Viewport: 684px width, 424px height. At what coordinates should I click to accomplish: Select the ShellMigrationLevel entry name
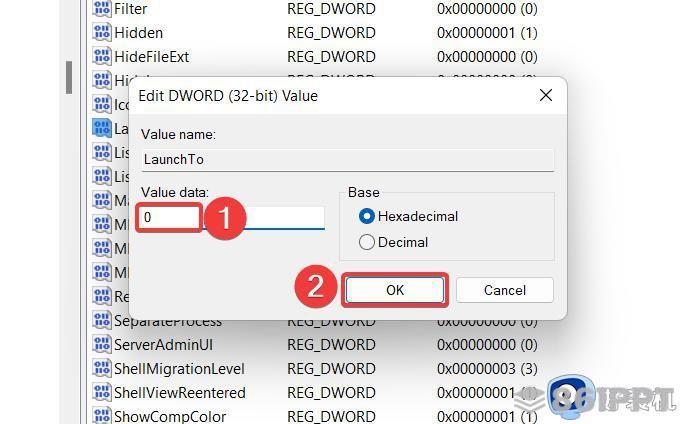click(x=179, y=369)
